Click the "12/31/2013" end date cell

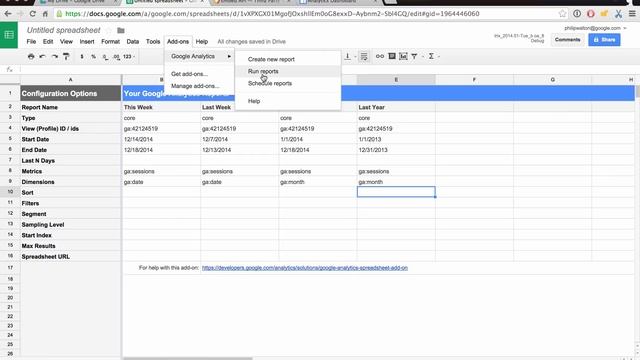396,150
